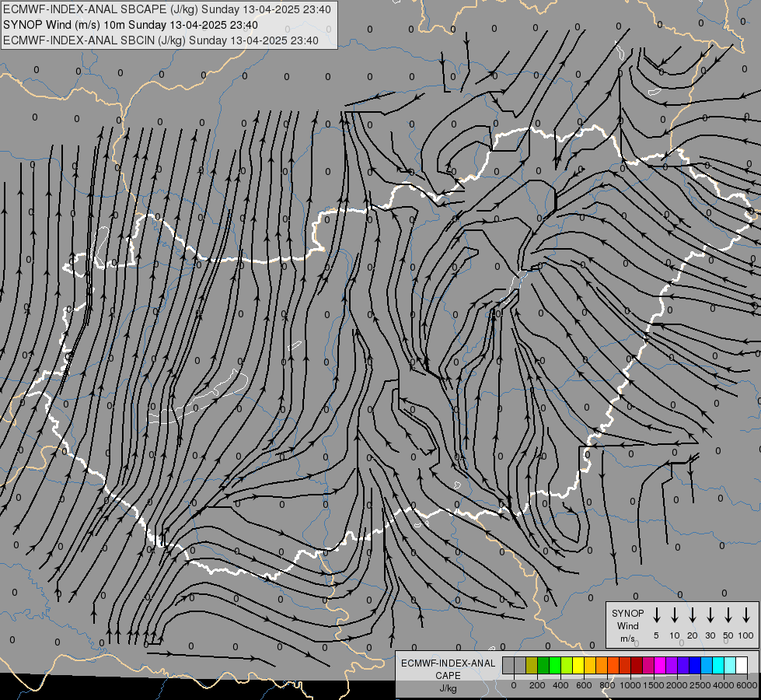Click 'SYNOP' label in wind legend

tap(627, 613)
